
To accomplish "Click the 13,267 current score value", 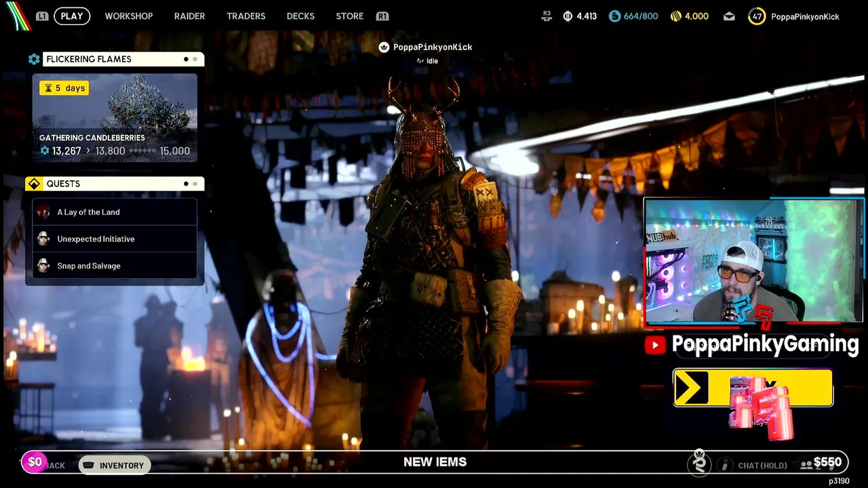I will click(x=66, y=151).
